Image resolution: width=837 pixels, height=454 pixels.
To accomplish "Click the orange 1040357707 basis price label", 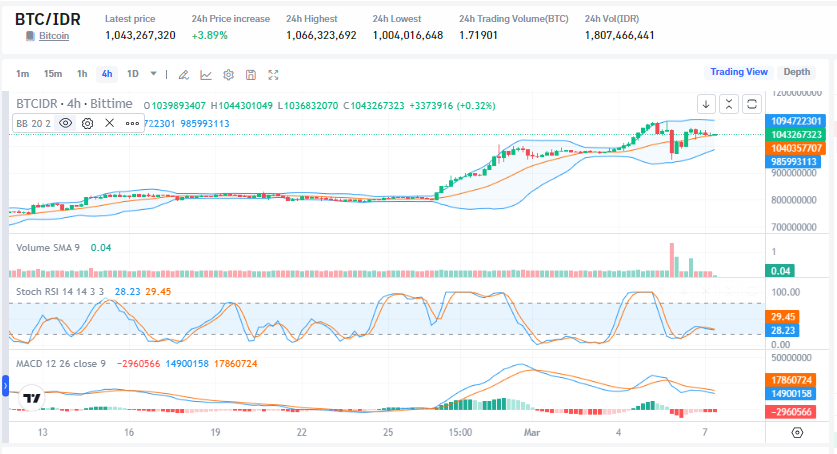I will pos(795,148).
